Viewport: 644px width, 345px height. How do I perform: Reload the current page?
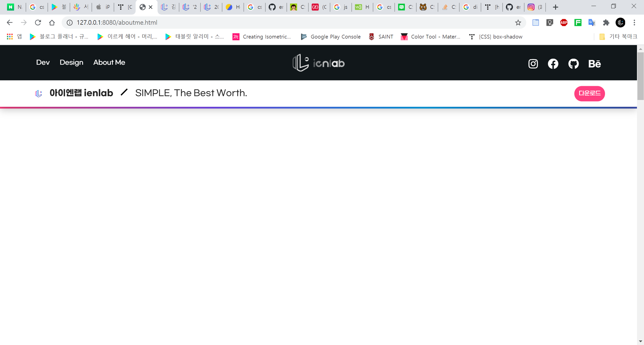tap(38, 23)
